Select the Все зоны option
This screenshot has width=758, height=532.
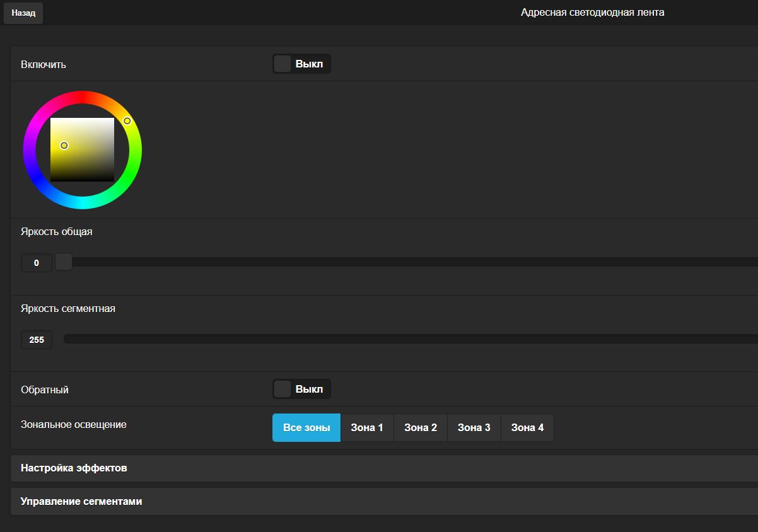pos(306,427)
